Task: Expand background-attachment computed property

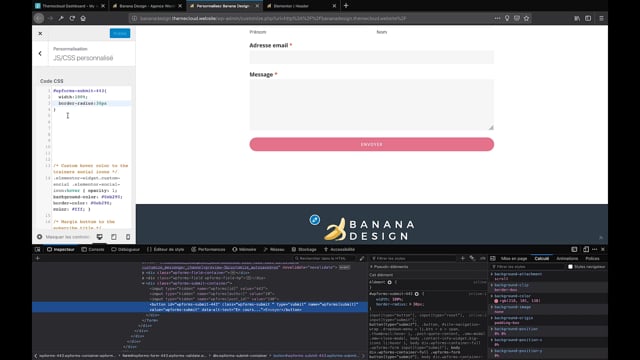Action: pos(492,274)
